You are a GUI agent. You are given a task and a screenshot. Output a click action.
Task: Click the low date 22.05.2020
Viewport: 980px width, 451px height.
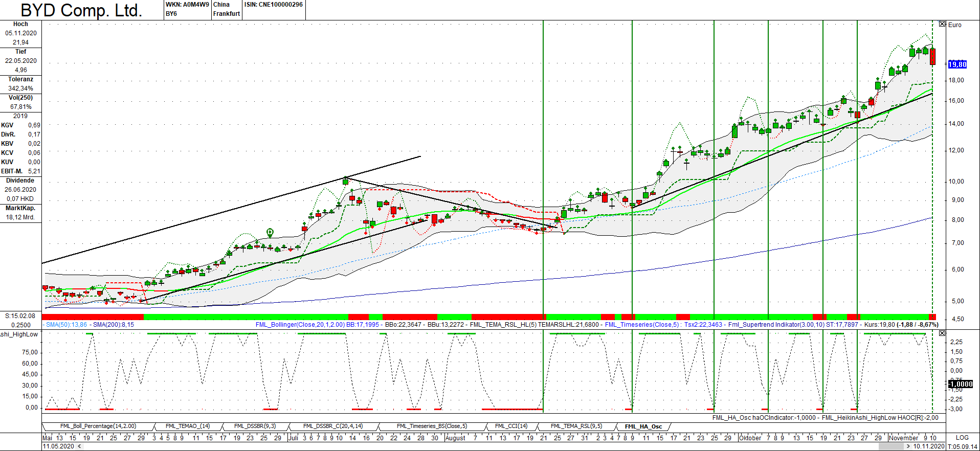click(21, 61)
